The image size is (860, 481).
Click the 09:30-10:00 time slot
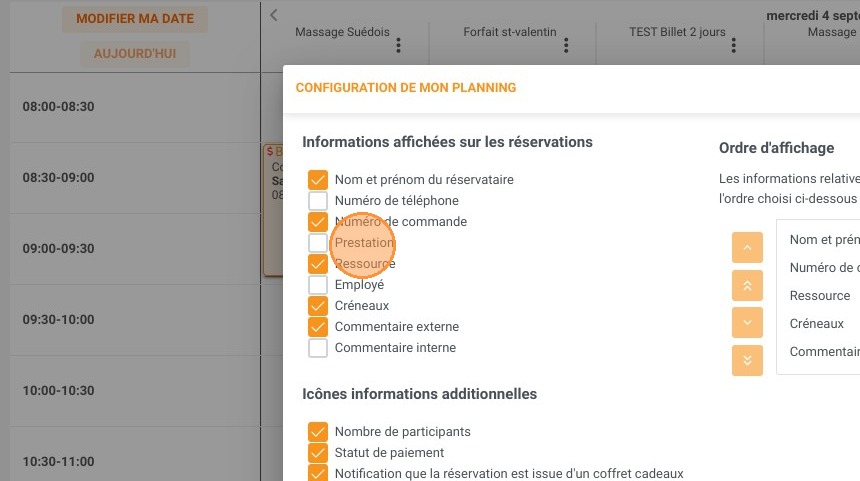(58, 319)
